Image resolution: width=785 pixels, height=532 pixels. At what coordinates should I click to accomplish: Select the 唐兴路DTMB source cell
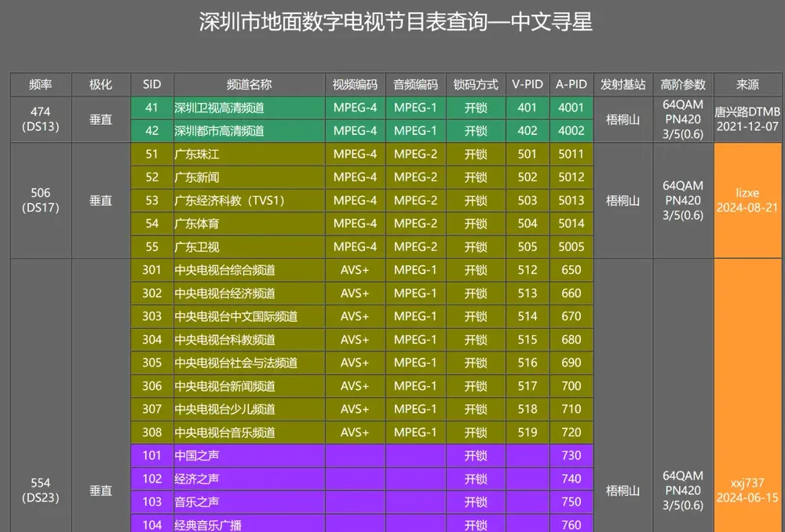[x=747, y=118]
